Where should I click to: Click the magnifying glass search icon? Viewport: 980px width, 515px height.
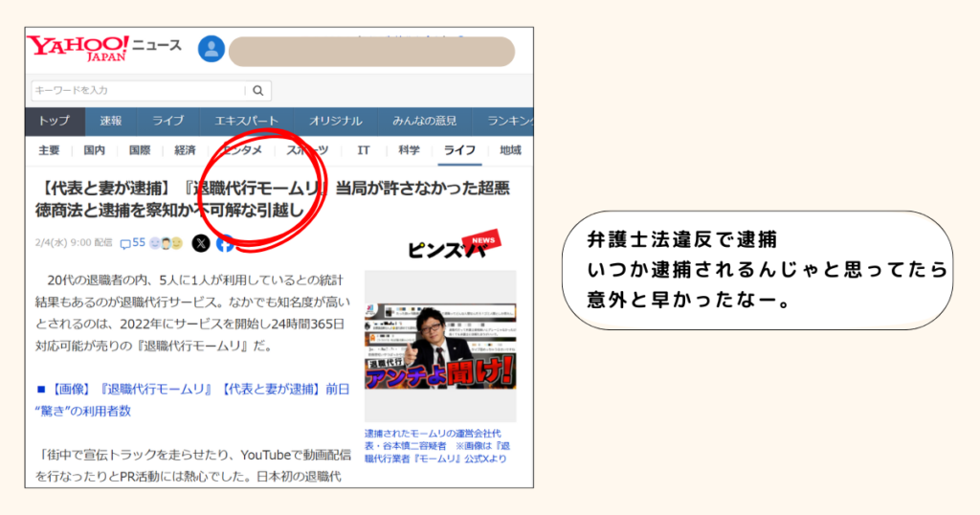(x=257, y=91)
